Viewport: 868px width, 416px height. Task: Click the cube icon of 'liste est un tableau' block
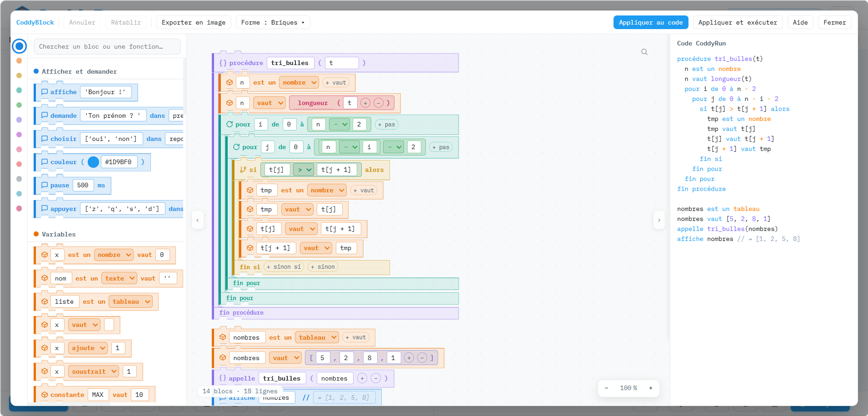click(45, 301)
